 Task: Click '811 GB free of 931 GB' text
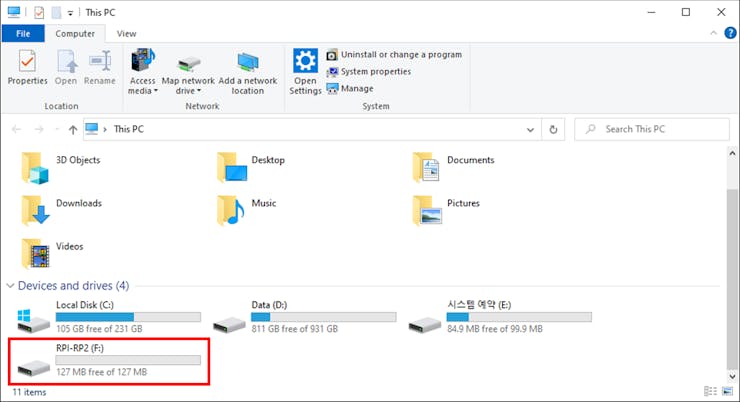click(x=294, y=329)
